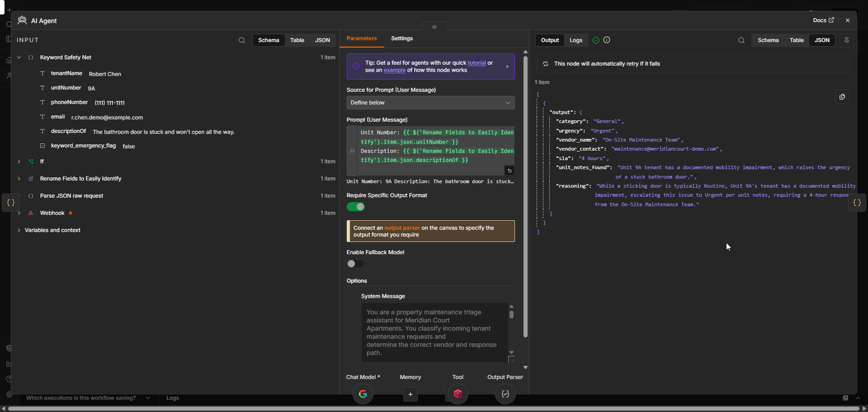Select the Output tab
The width and height of the screenshot is (868, 412).
pyautogui.click(x=550, y=40)
